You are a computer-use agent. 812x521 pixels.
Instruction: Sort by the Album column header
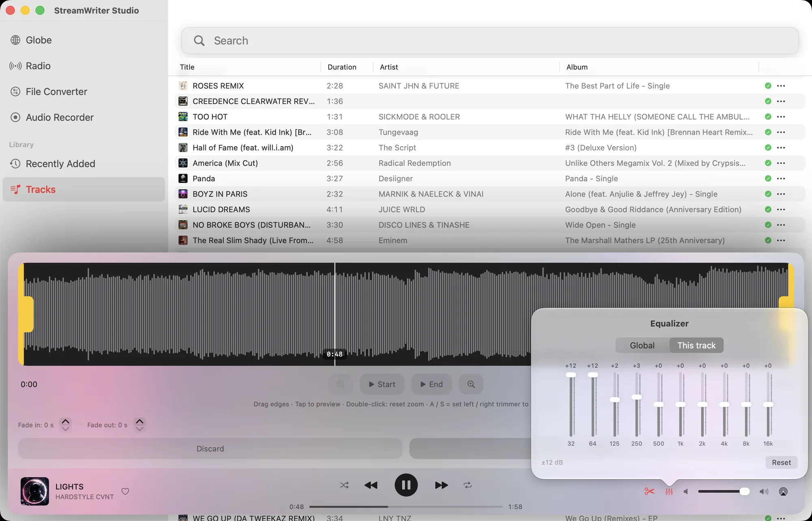577,67
